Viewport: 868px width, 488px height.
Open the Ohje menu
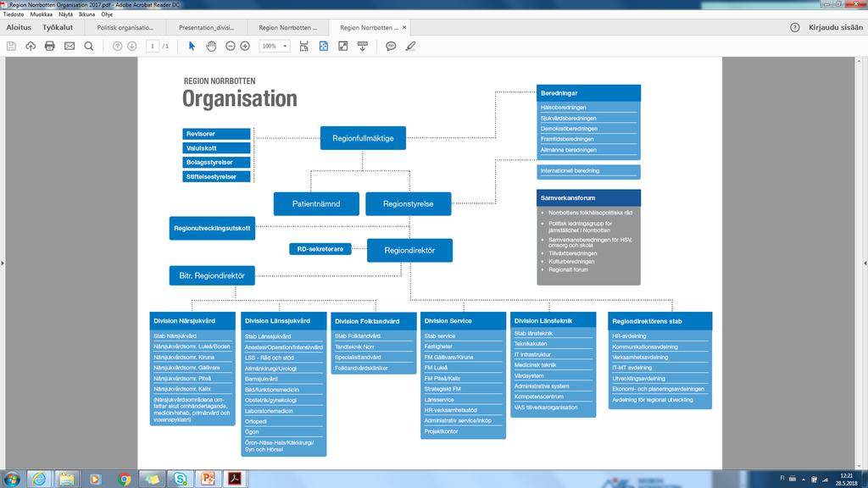pos(107,14)
